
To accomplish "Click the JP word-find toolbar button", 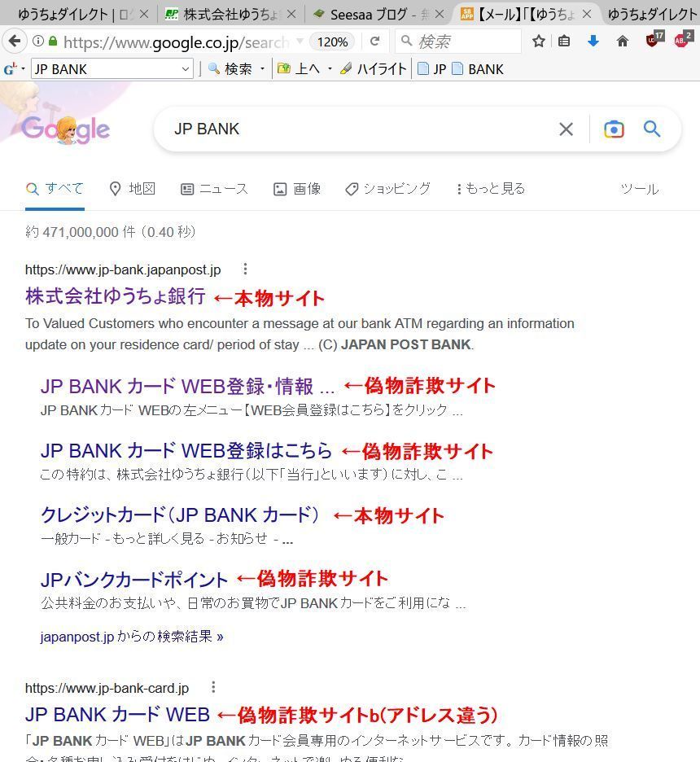I will (432, 69).
